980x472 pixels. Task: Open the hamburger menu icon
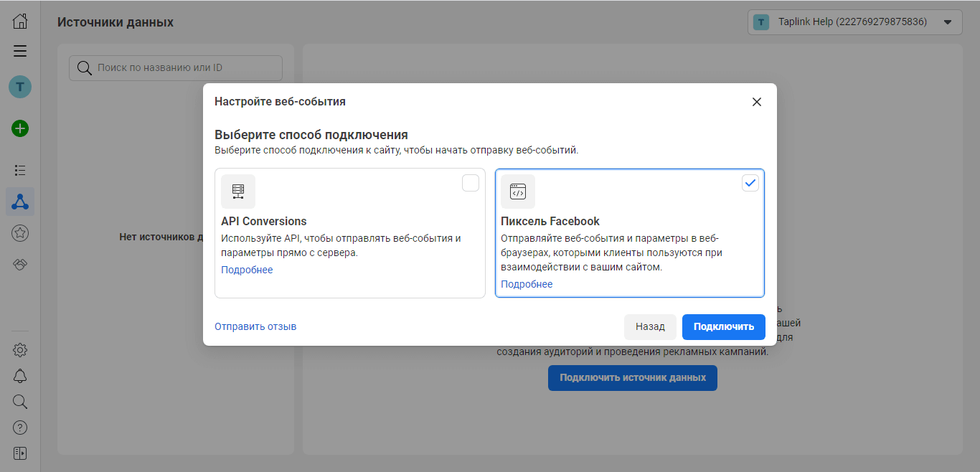coord(20,51)
